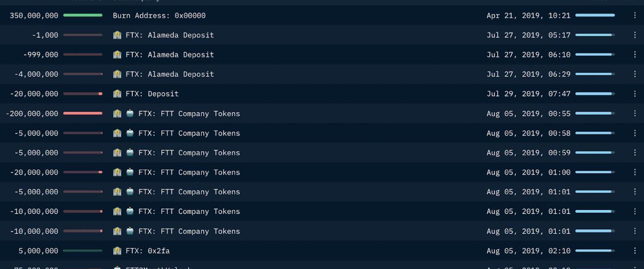Open the three-dot menu for Burn Address row
This screenshot has height=269, width=644.
click(x=635, y=15)
